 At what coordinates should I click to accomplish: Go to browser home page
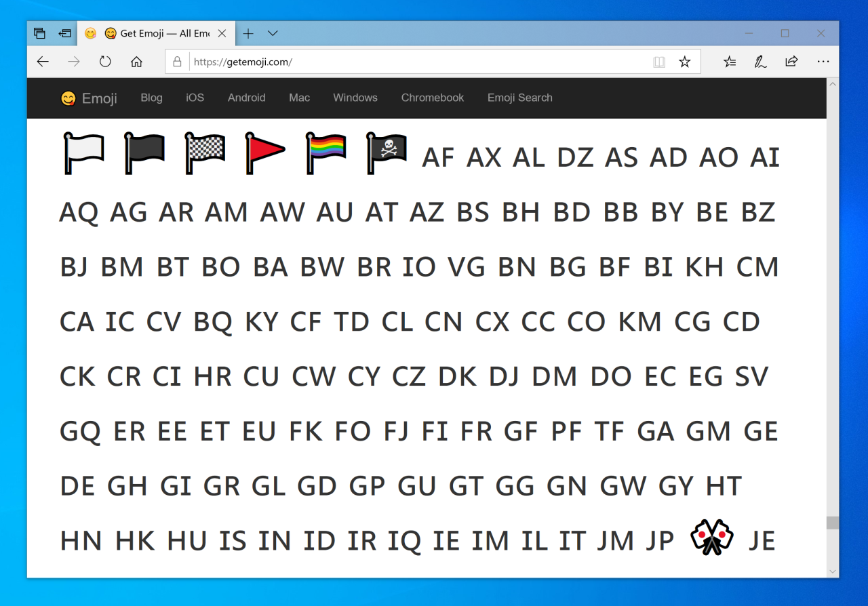pos(136,62)
